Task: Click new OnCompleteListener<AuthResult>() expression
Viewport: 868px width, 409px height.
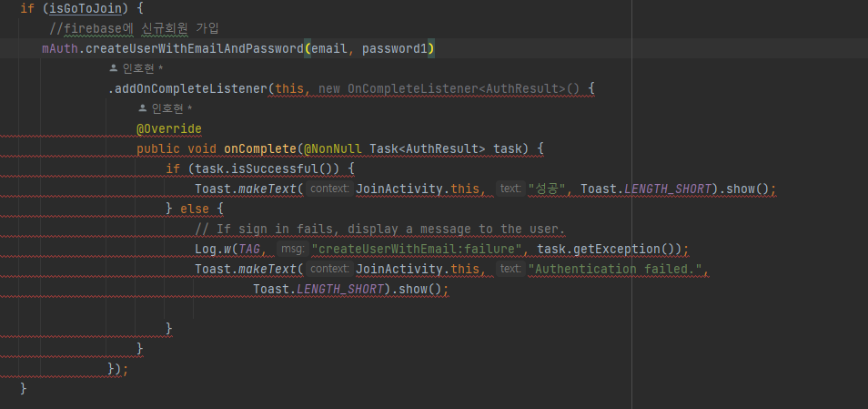Action: click(x=449, y=88)
